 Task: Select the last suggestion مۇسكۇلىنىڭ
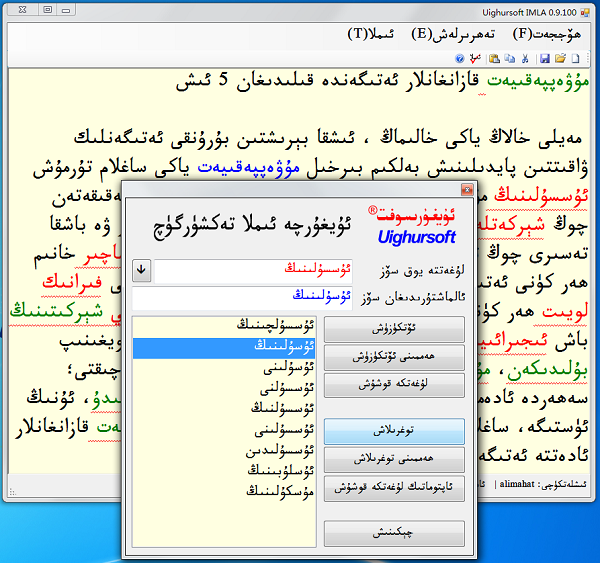224,492
